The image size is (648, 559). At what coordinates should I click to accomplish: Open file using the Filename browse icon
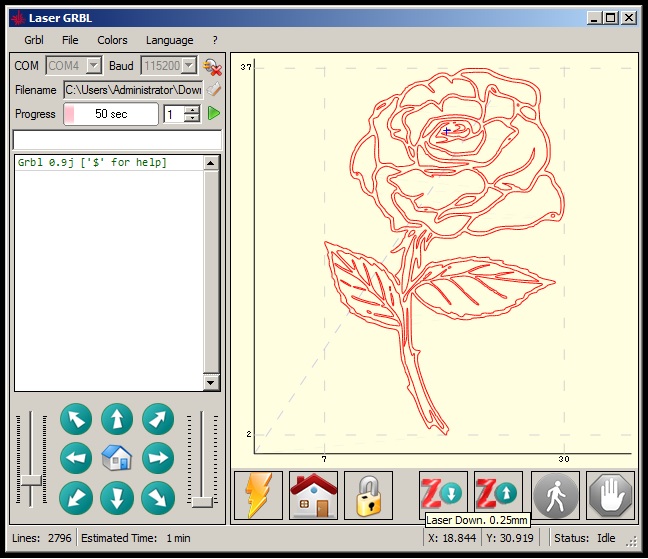tap(212, 90)
